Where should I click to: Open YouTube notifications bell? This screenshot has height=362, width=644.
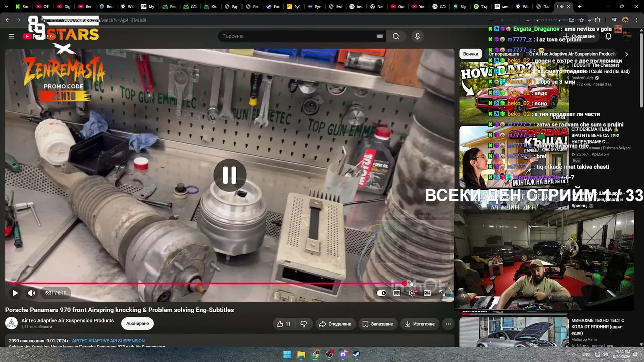608,36
